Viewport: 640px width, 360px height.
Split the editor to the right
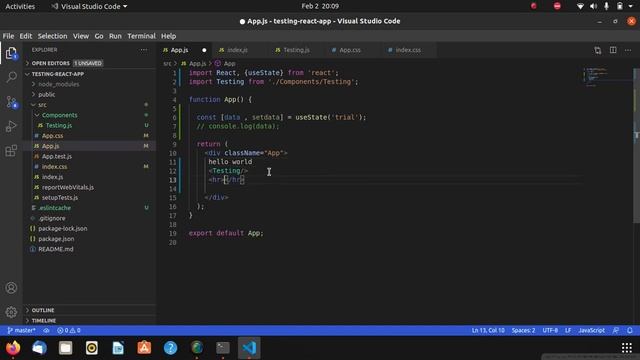click(613, 50)
